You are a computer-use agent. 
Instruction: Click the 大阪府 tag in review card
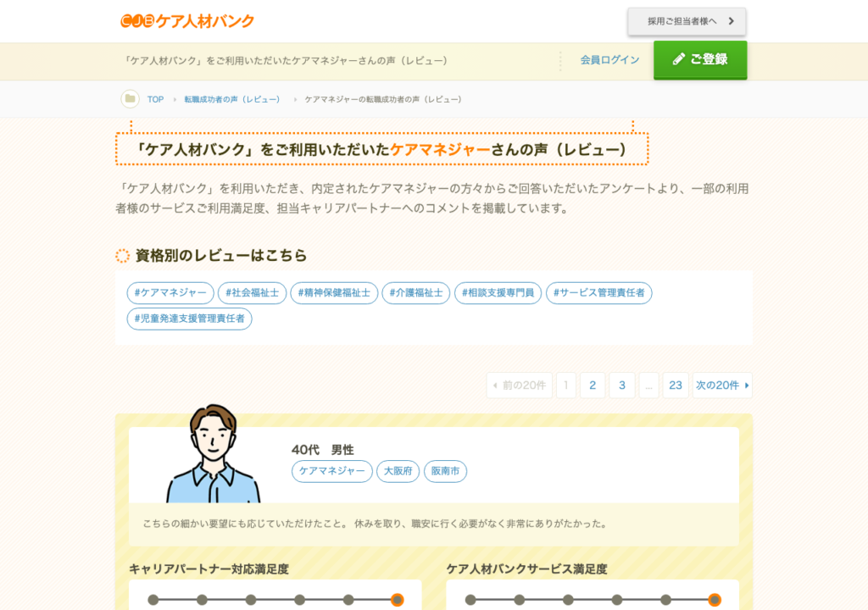(398, 471)
